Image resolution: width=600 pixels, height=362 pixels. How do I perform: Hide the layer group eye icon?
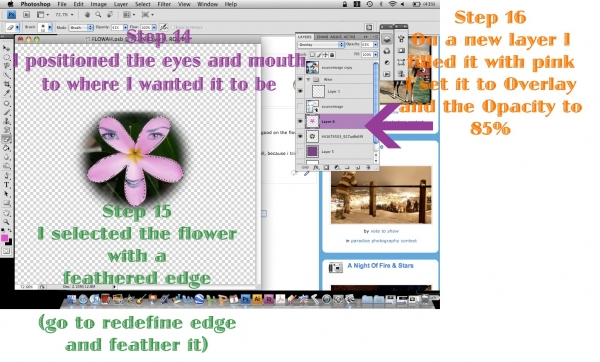tap(300, 80)
